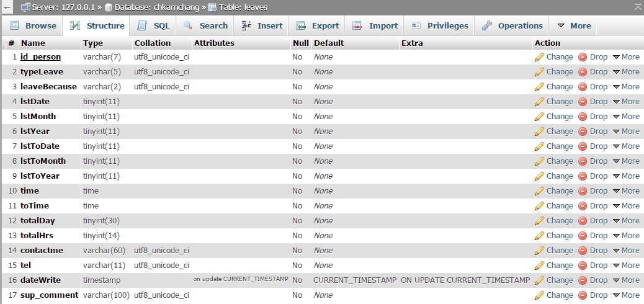Click the varchar(60) type cell

104,251
